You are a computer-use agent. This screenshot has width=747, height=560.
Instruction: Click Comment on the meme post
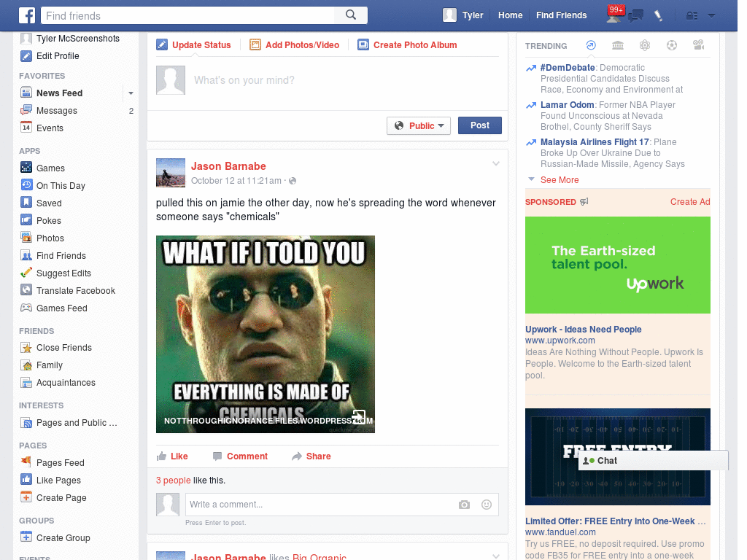[241, 456]
